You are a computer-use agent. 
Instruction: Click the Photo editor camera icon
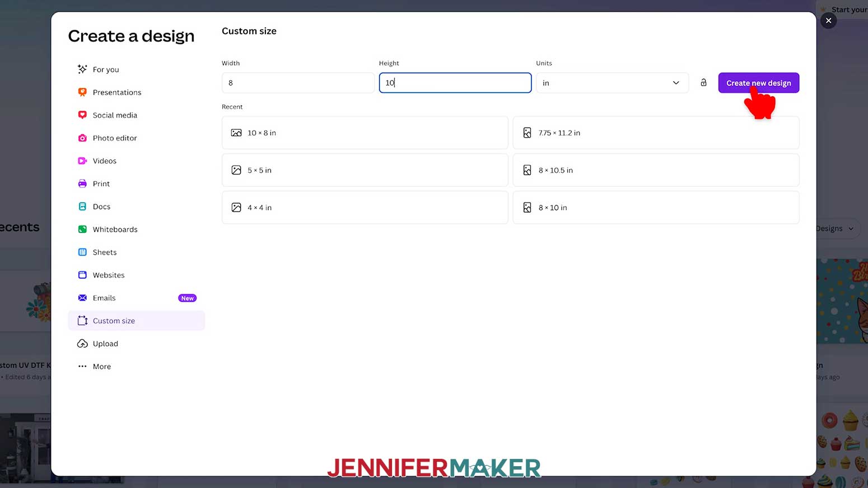tap(82, 138)
